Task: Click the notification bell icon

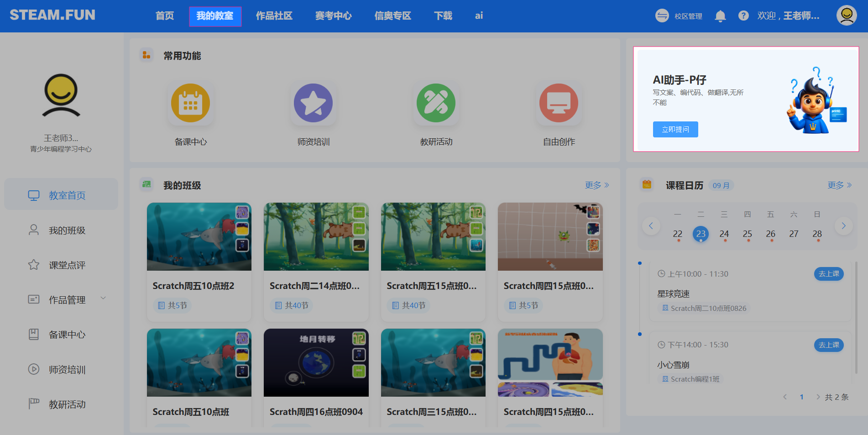Action: [720, 16]
